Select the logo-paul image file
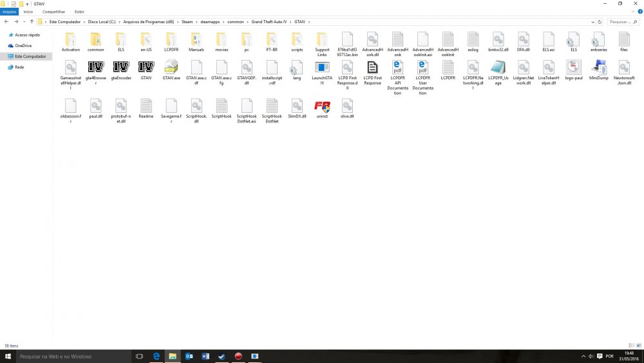Screen dimensions: 644x363 [x=574, y=70]
